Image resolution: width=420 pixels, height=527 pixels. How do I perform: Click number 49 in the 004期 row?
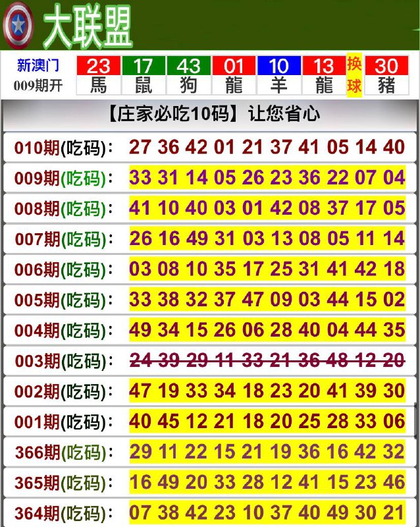coord(140,330)
